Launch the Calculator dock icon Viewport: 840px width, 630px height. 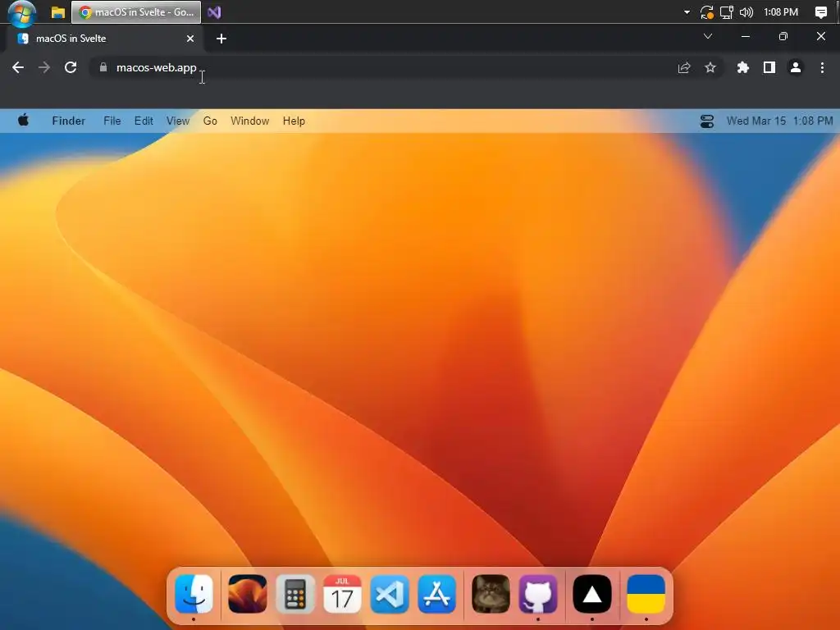pos(295,594)
